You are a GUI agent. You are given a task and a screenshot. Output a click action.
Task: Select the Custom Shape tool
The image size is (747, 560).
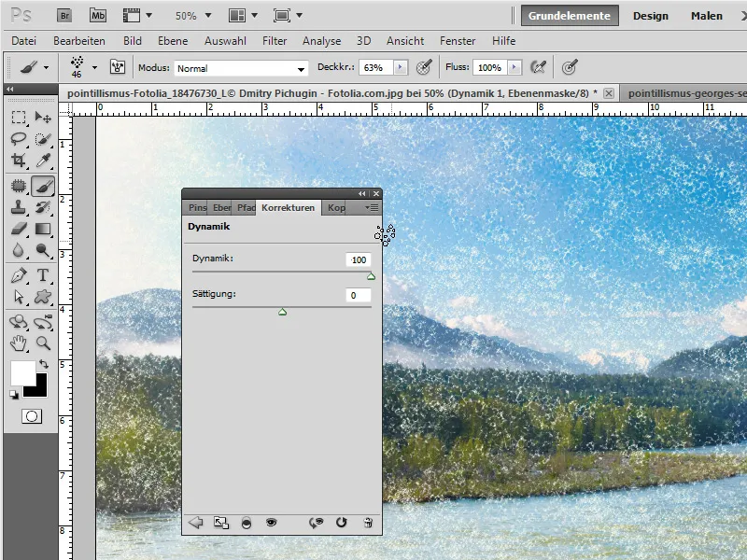(43, 297)
